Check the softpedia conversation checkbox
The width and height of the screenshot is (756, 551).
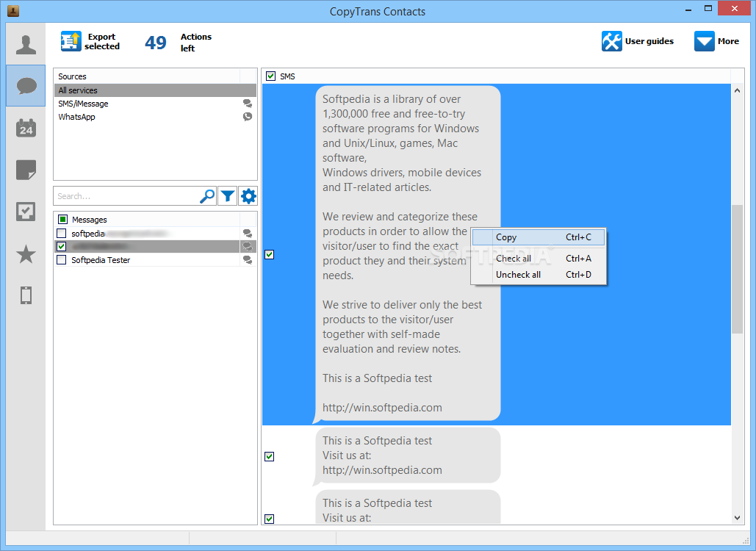62,234
